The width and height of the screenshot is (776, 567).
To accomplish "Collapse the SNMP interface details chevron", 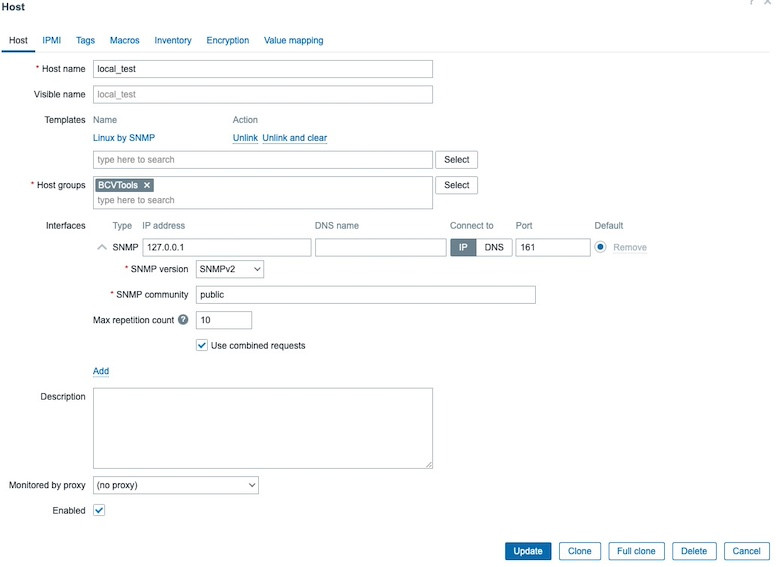I will click(x=100, y=247).
